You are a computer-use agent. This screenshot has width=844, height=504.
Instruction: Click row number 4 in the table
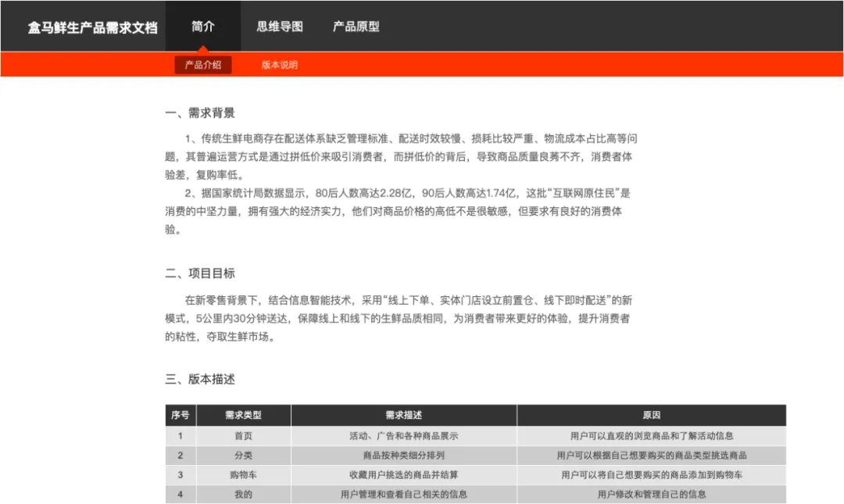point(181,494)
